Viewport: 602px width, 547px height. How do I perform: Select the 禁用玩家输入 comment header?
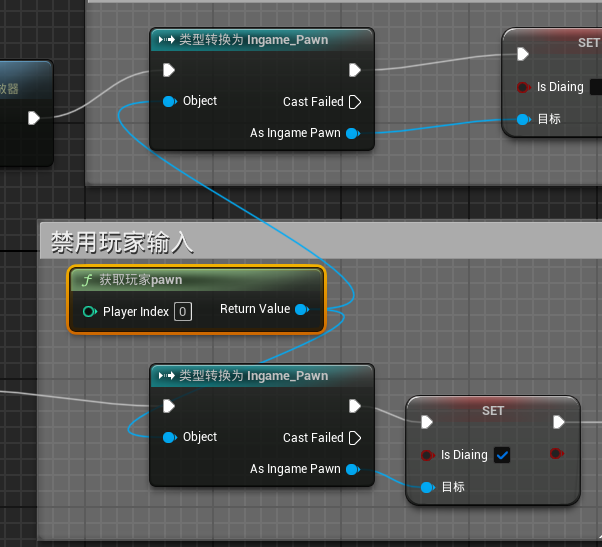[x=123, y=241]
